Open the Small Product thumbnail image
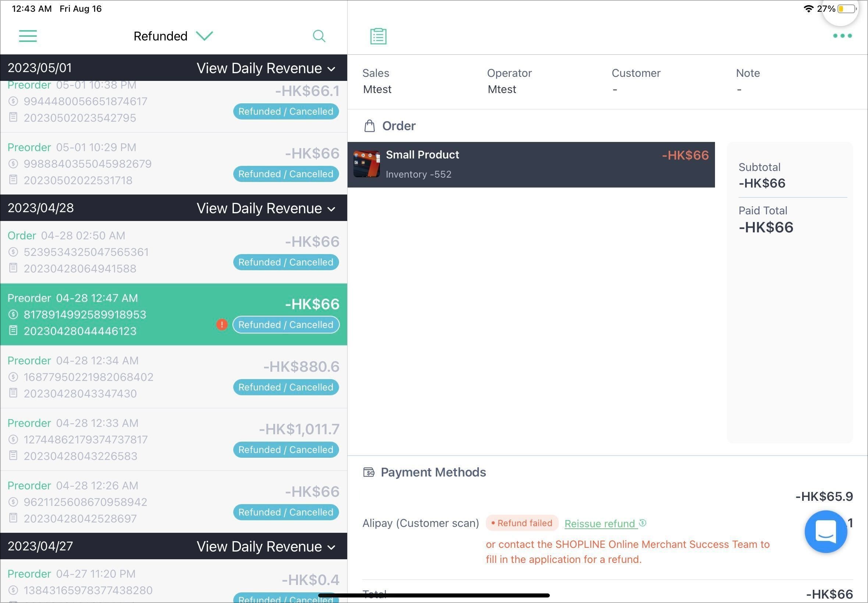Screen dimensions: 868x603 click(367, 164)
